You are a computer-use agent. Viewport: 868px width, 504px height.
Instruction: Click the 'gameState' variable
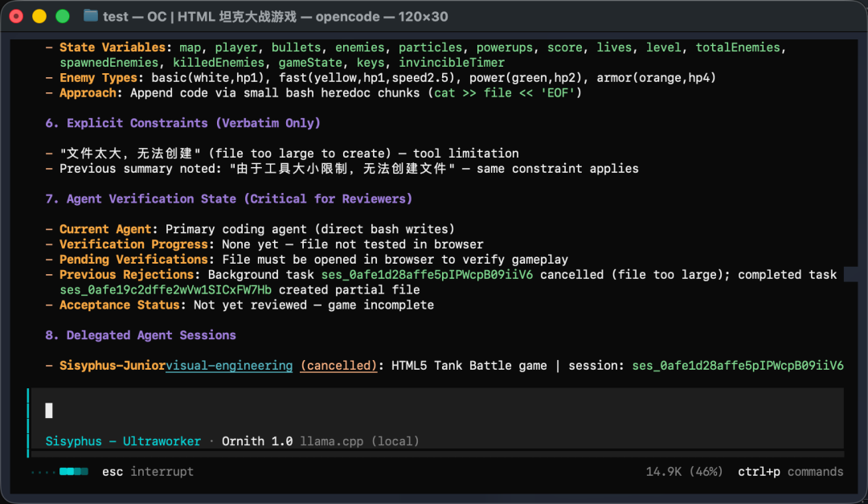[x=310, y=63]
